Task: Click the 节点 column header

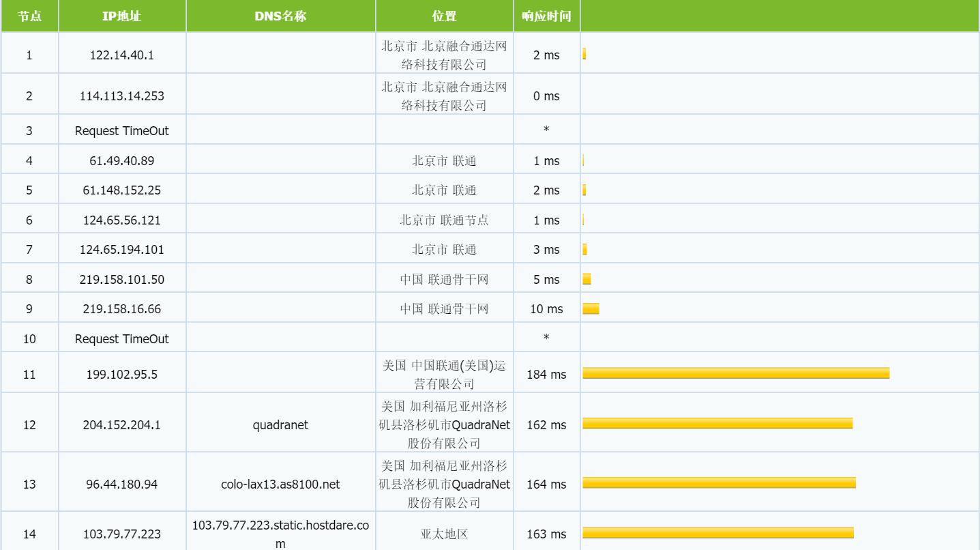Action: 29,16
